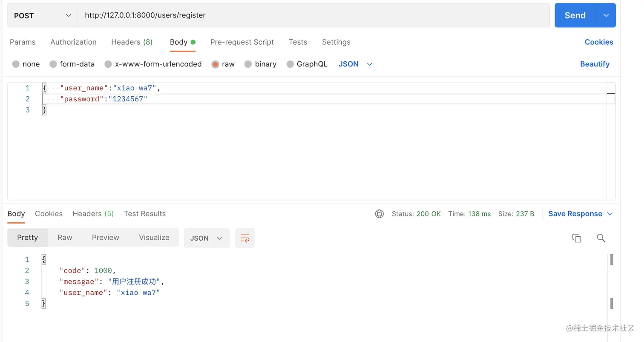644x342 pixels.
Task: Open the Visualize response view
Action: (154, 238)
